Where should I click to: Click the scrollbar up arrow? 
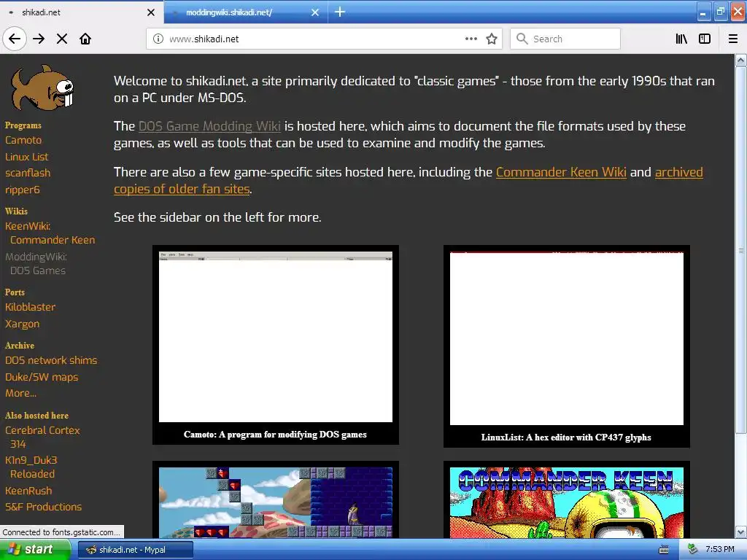(740, 60)
